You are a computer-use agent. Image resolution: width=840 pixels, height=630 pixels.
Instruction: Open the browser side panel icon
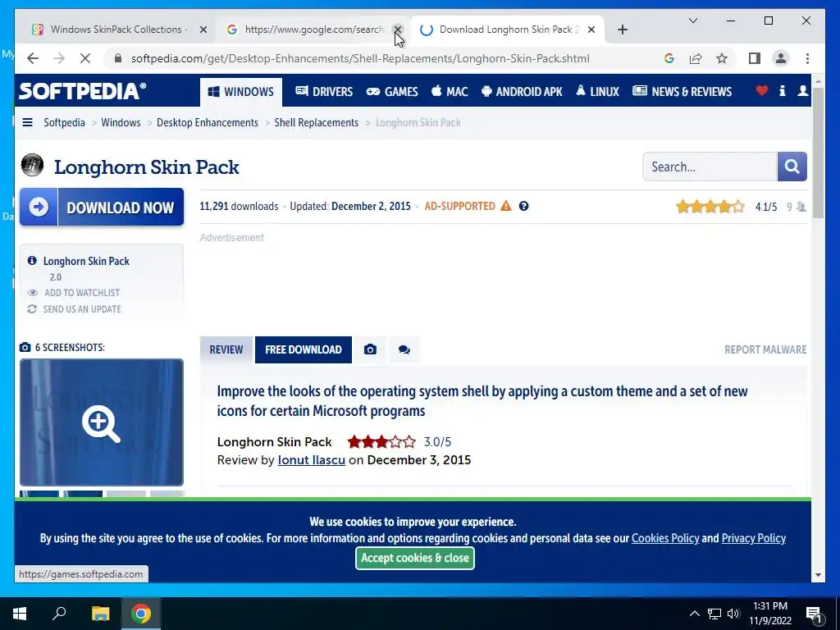(755, 58)
